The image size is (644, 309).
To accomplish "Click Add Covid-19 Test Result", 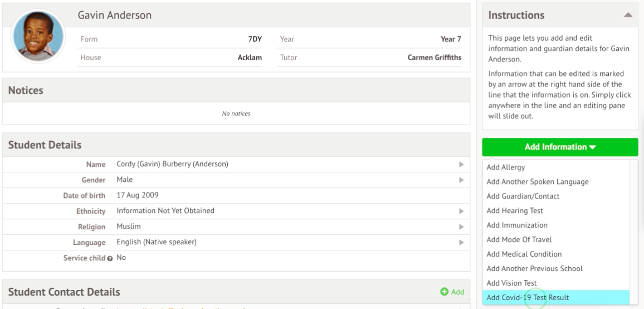I will pos(528,297).
